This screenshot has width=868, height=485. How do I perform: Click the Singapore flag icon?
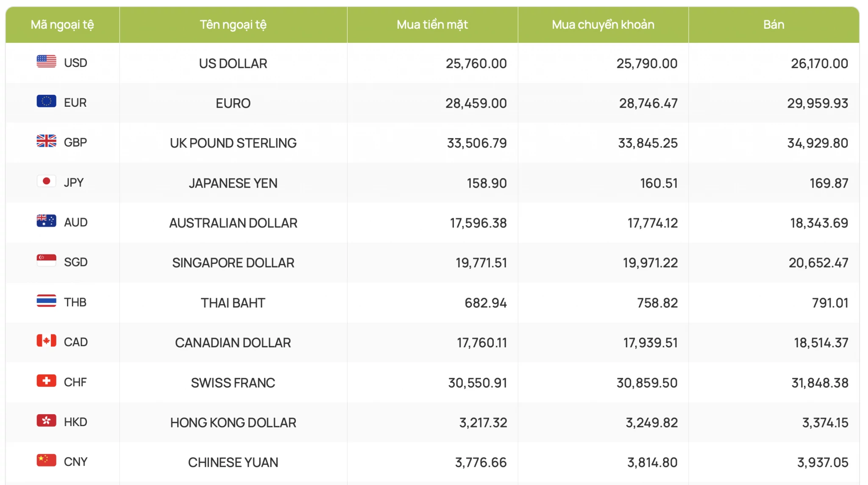46,261
